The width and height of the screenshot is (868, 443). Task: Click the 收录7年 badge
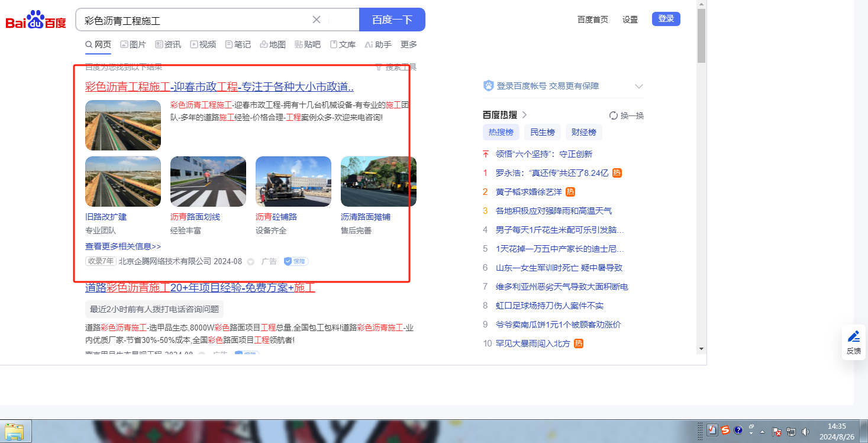click(101, 261)
